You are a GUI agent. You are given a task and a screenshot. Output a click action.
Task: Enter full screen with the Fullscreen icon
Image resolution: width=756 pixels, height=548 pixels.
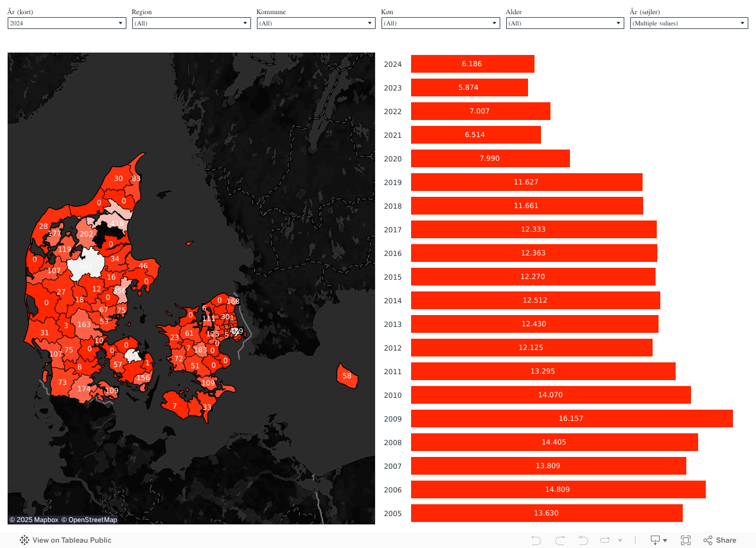[x=686, y=540]
